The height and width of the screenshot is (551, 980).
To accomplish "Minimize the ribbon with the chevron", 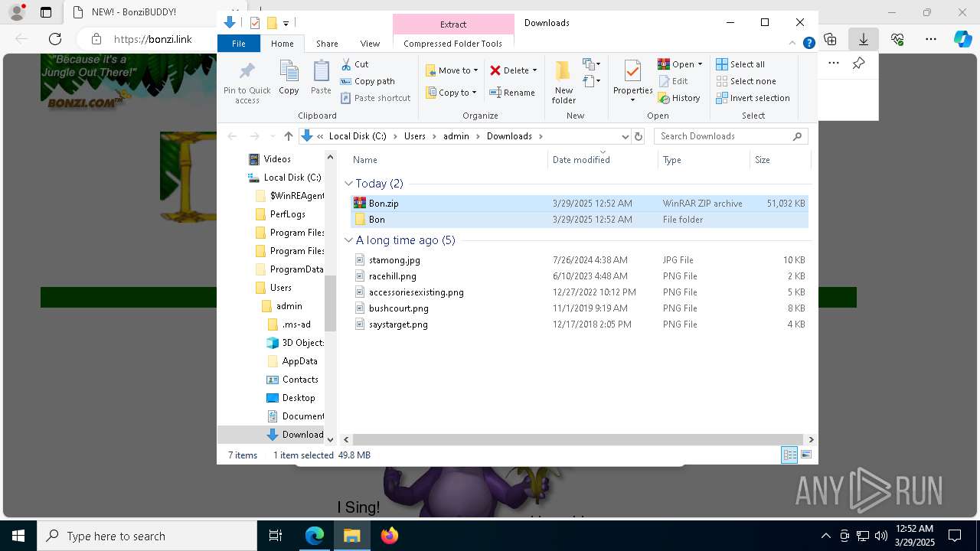I will point(793,44).
